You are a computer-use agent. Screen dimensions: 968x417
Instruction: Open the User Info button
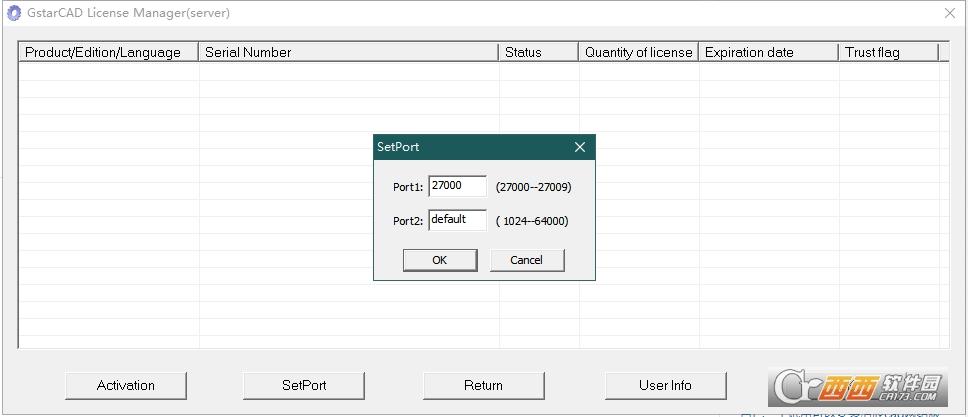[666, 385]
